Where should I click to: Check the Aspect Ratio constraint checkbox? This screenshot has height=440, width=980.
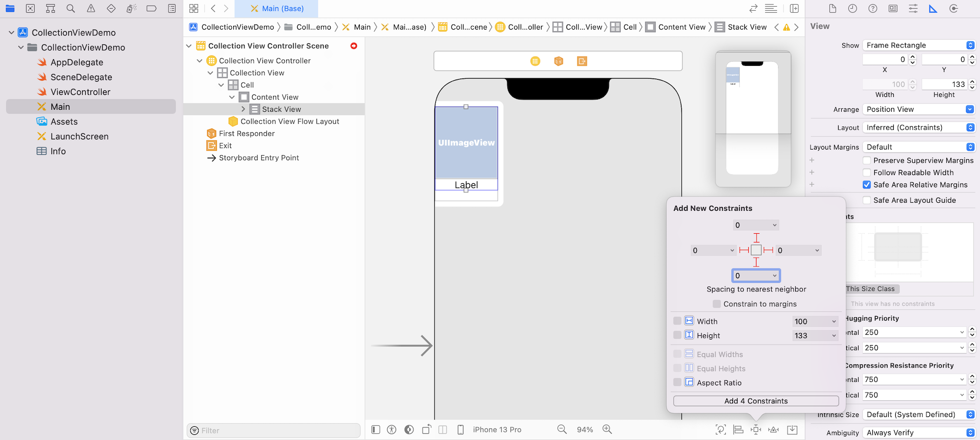tap(677, 382)
